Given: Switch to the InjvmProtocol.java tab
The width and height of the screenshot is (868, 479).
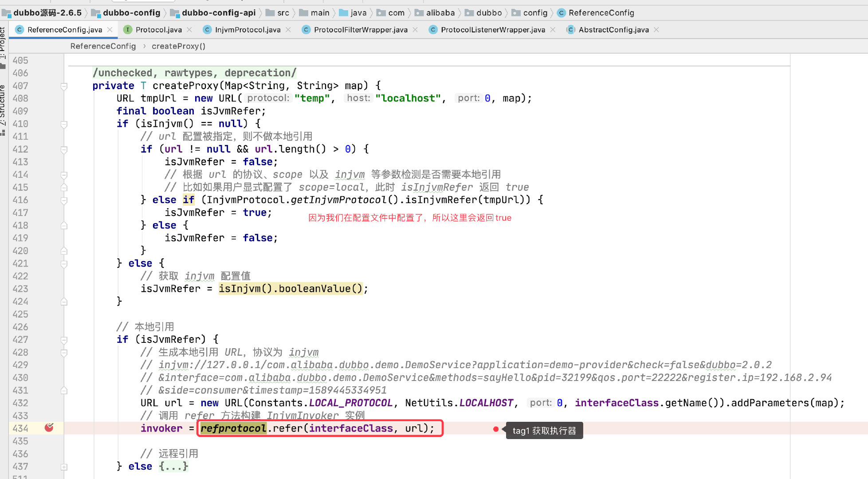Looking at the screenshot, I should (x=247, y=30).
